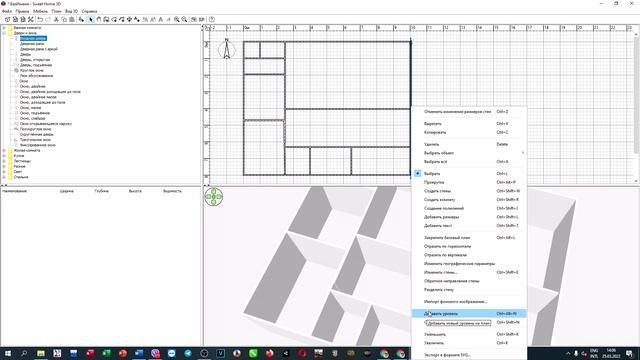Sort furniture by Высота column header

[135, 191]
